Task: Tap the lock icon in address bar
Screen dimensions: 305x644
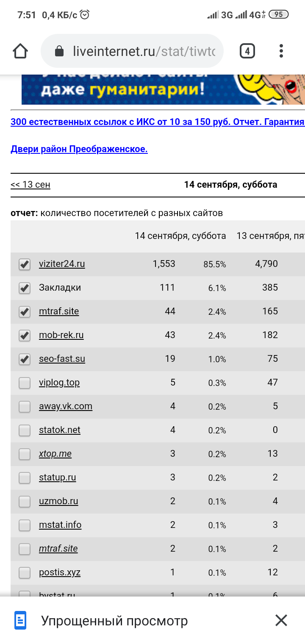Action: 59,52
